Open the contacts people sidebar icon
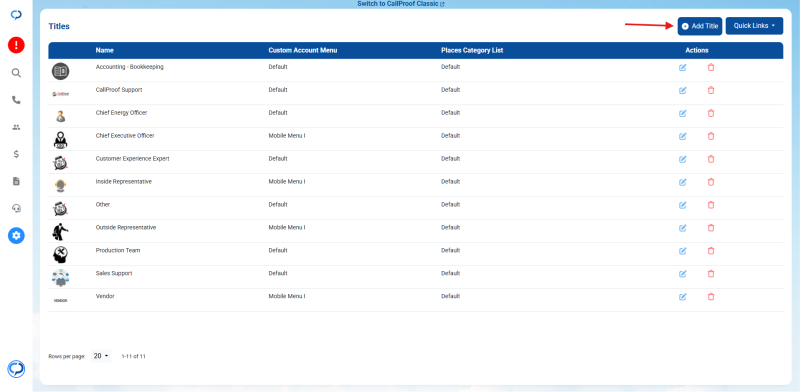The height and width of the screenshot is (392, 800). click(16, 127)
